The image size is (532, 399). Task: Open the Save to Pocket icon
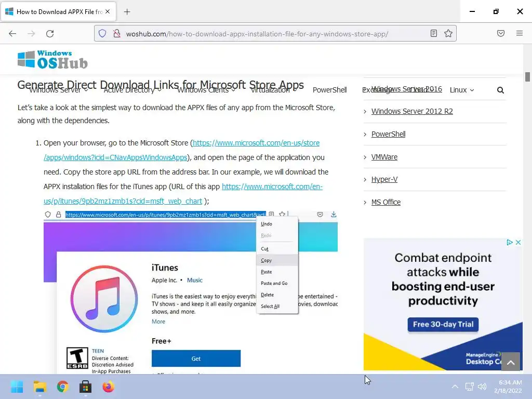pyautogui.click(x=501, y=33)
